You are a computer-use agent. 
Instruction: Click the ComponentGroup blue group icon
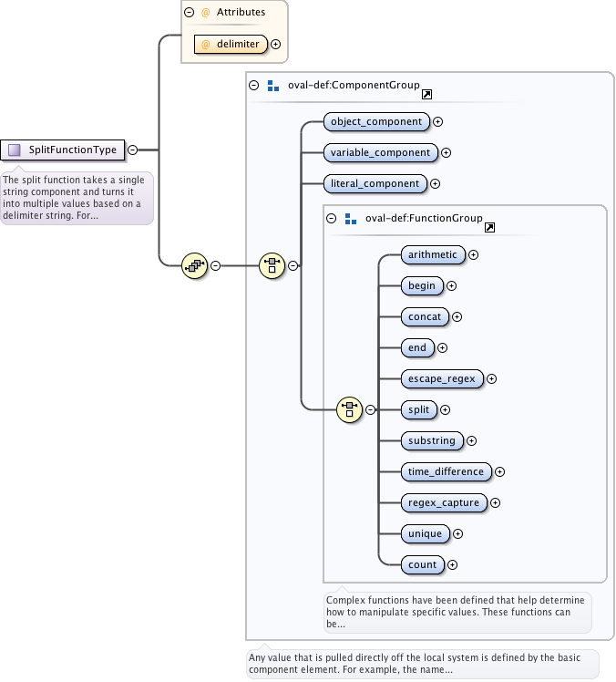[x=272, y=86]
